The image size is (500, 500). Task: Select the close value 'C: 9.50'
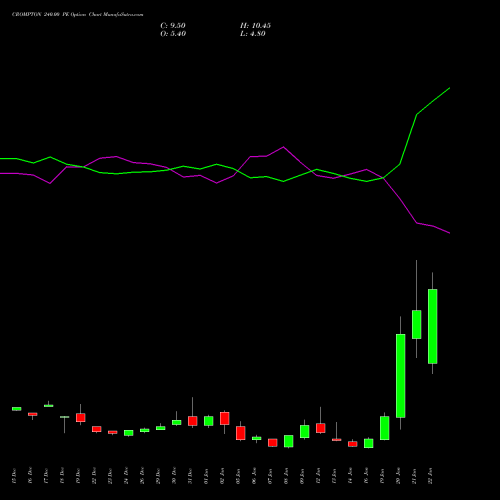coord(173,26)
